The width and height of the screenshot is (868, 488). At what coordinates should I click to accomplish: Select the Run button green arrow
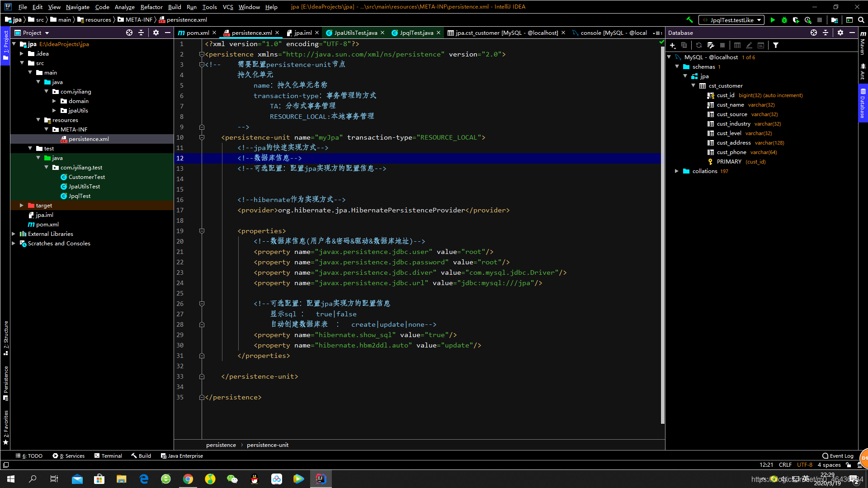pos(772,20)
